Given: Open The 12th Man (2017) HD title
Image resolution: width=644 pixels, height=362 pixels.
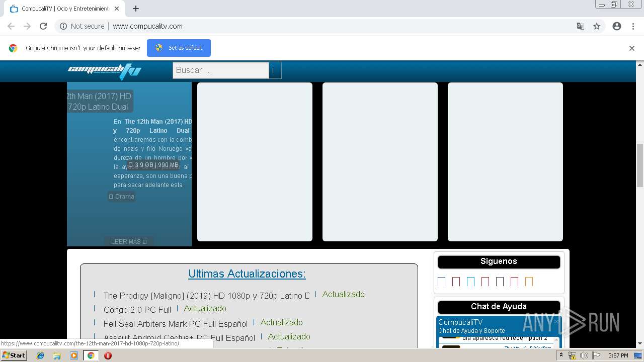Looking at the screenshot, I should coord(99,101).
